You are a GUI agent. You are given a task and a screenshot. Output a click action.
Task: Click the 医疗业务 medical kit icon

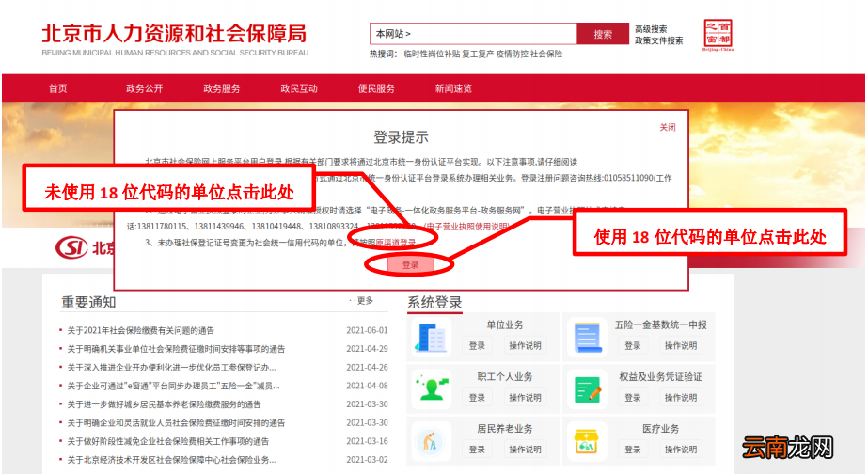587,441
